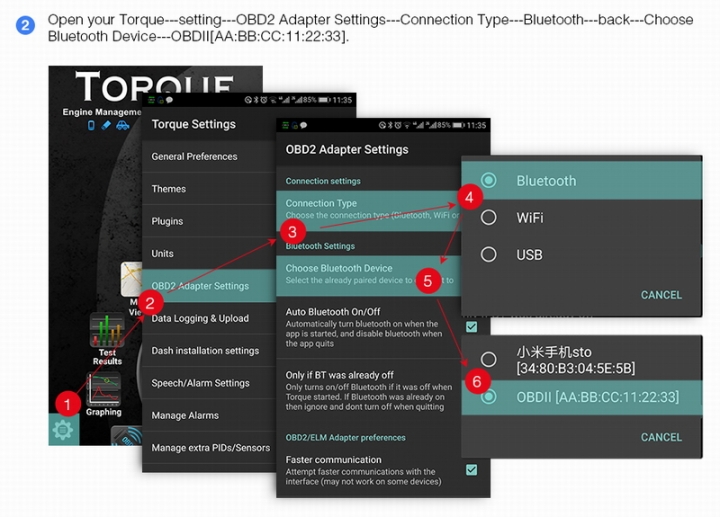Screen dimensions: 720x517
Task: Open Manage Alarms entry
Action: point(209,415)
